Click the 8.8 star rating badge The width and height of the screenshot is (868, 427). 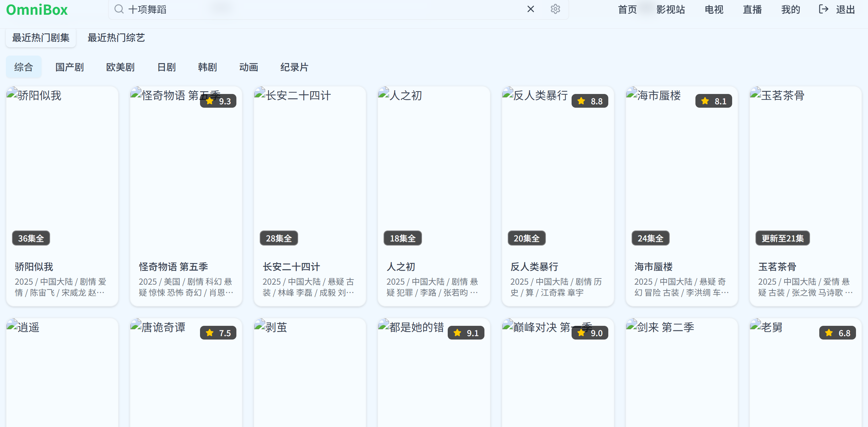tap(590, 101)
